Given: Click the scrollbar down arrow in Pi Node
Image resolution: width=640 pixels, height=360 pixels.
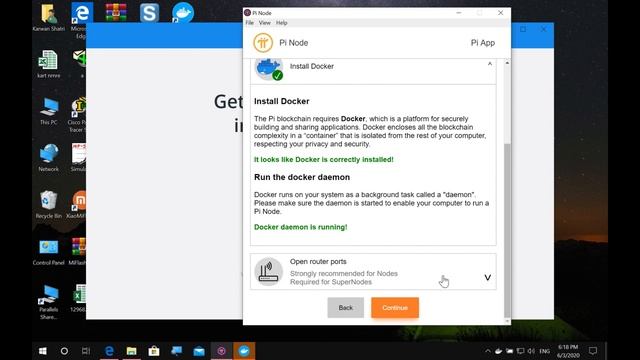Looking at the screenshot, I should pos(507,321).
